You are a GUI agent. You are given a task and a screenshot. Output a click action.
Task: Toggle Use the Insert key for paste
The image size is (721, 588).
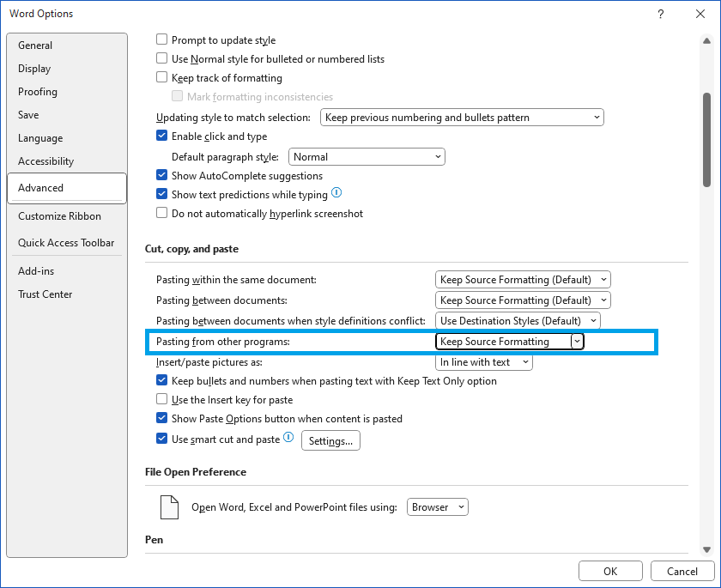pyautogui.click(x=162, y=400)
